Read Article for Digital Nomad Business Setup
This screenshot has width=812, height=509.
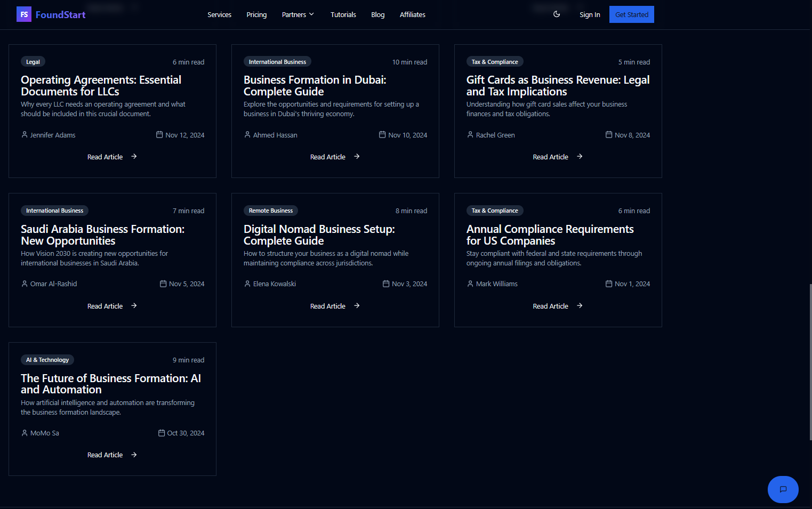335,306
